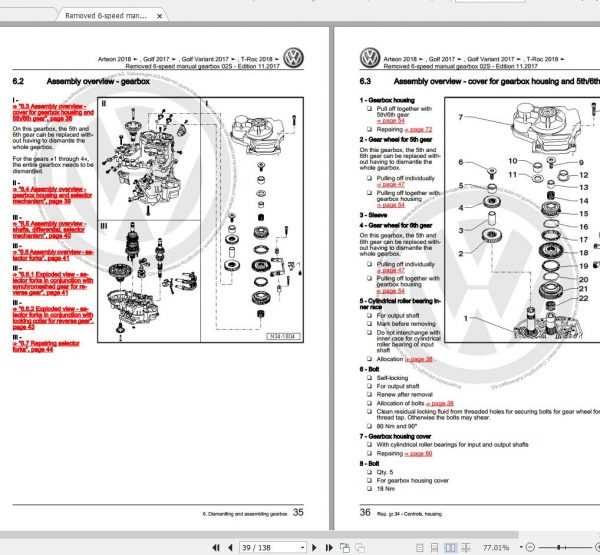Click '3 - Sleeve' item text
This screenshot has width=600, height=555.
(373, 215)
